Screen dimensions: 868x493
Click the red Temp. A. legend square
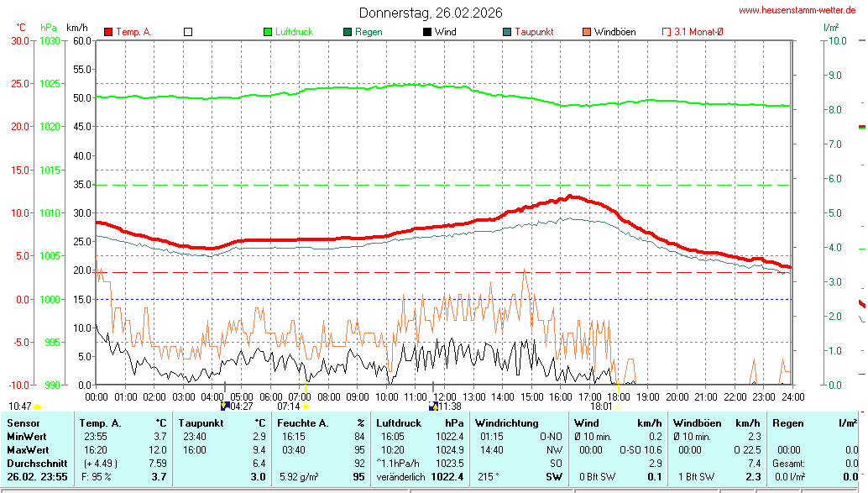(108, 32)
